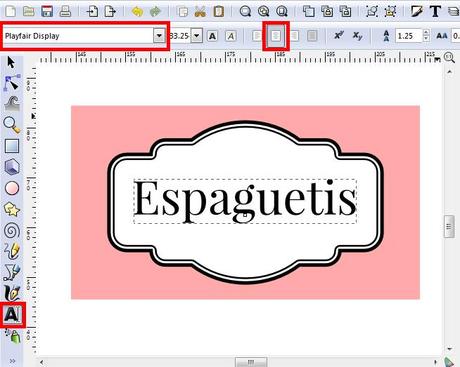Select the 3D Box tool
This screenshot has width=460, height=367.
point(12,167)
